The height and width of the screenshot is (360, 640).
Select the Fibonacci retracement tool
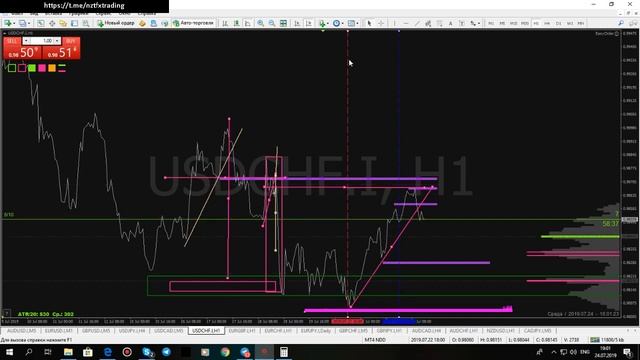pyautogui.click(x=440, y=23)
